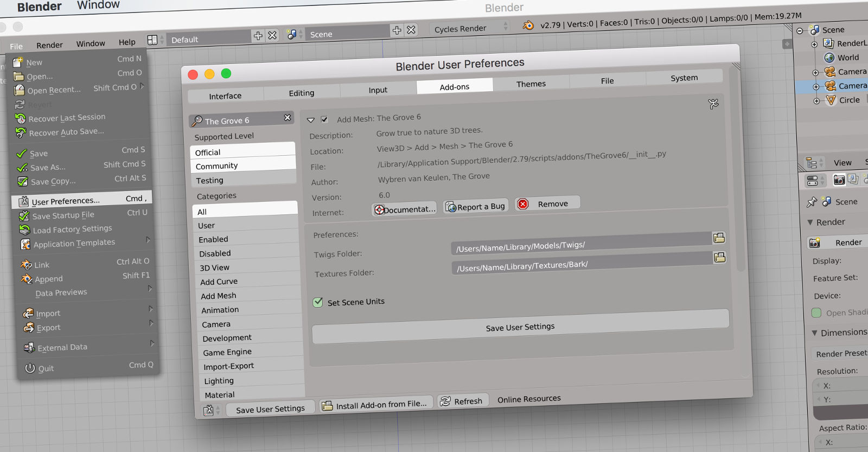Click the add new Scene plus icon

coord(397,30)
